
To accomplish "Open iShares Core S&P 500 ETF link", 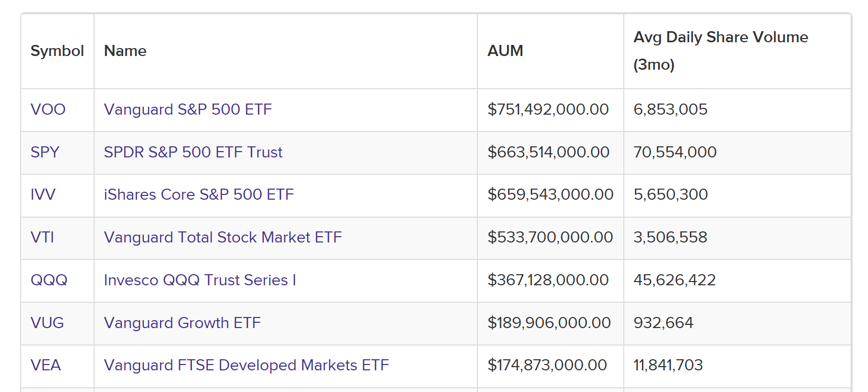I will coord(199,194).
